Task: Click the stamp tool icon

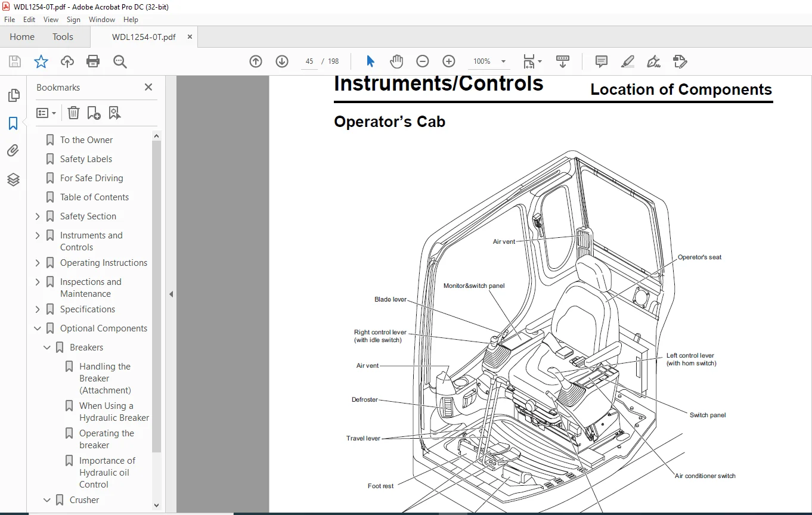Action: [x=680, y=61]
